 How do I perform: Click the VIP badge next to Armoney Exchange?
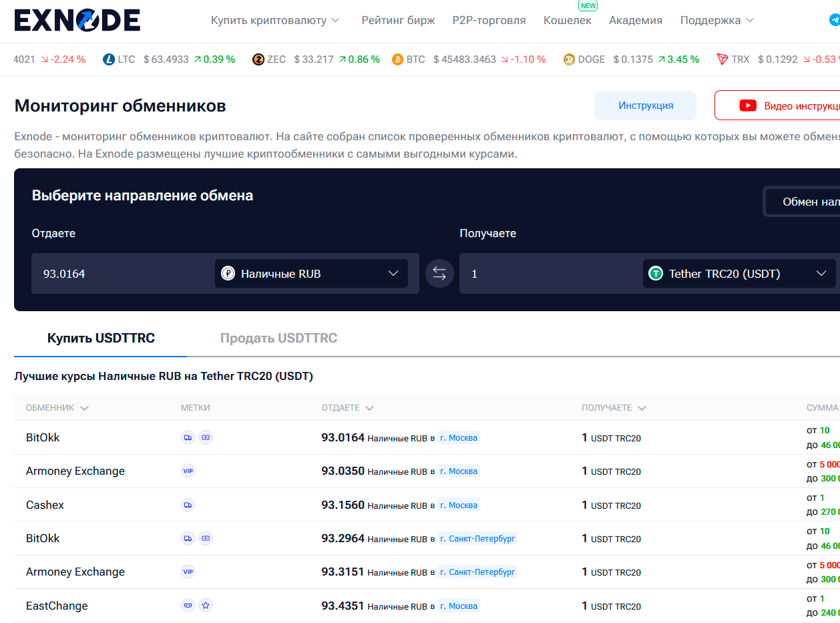pos(188,471)
